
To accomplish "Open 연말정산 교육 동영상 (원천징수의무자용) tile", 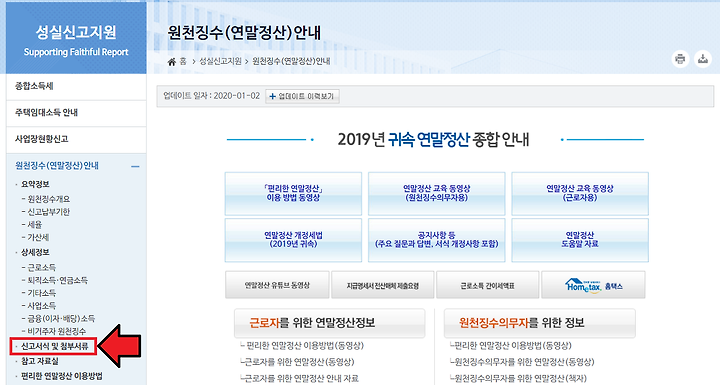I will [x=437, y=193].
